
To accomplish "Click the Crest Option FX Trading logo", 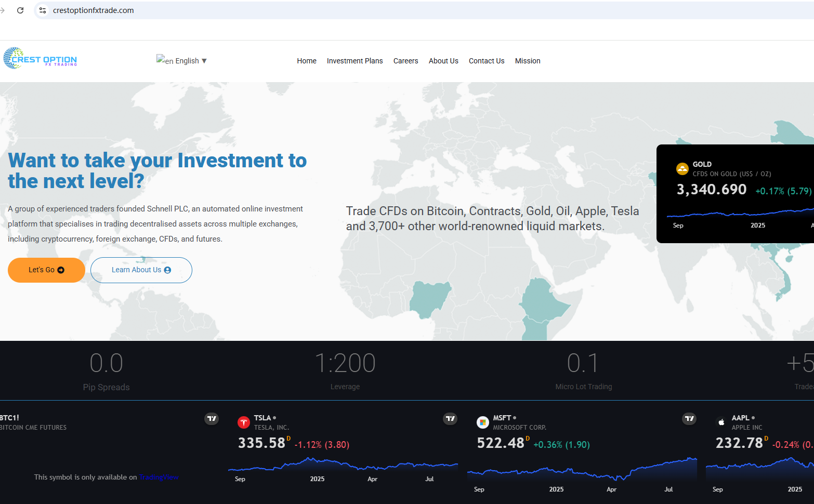I will [40, 58].
